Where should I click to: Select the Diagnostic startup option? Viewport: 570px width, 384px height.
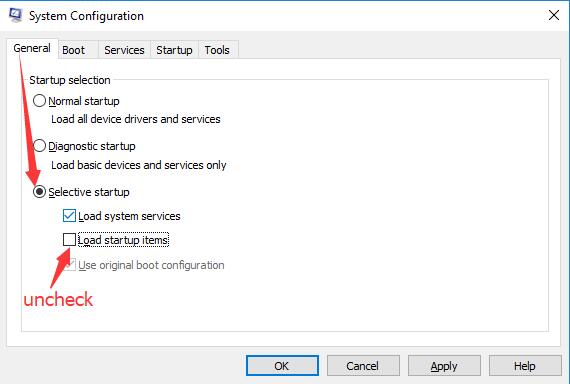point(39,146)
